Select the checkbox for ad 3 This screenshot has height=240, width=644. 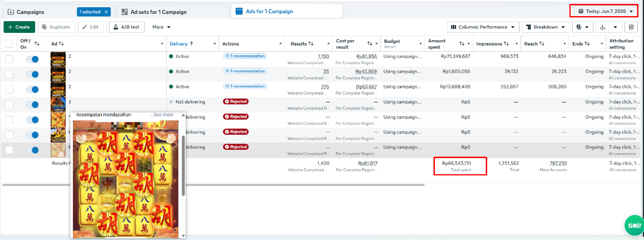pyautogui.click(x=9, y=105)
